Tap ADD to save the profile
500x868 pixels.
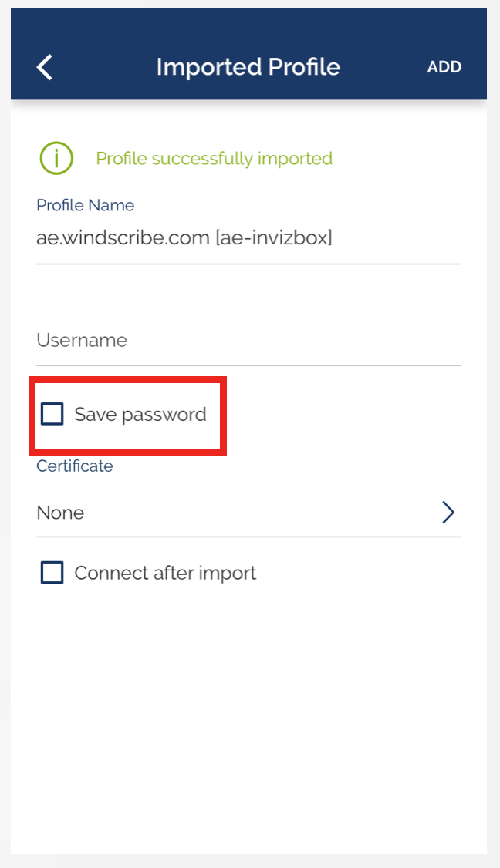point(444,67)
